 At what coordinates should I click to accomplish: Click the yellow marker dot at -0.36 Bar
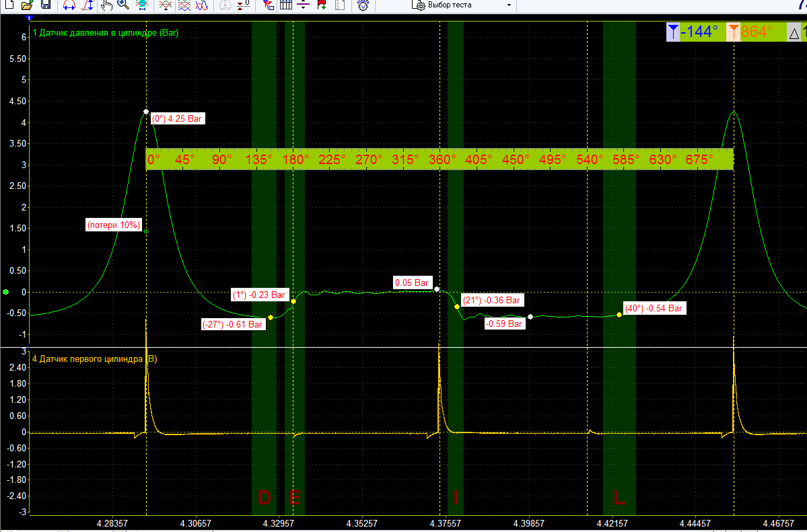[x=457, y=307]
